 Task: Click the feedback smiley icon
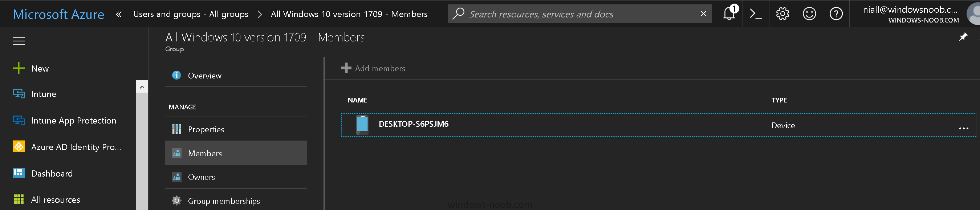point(809,14)
